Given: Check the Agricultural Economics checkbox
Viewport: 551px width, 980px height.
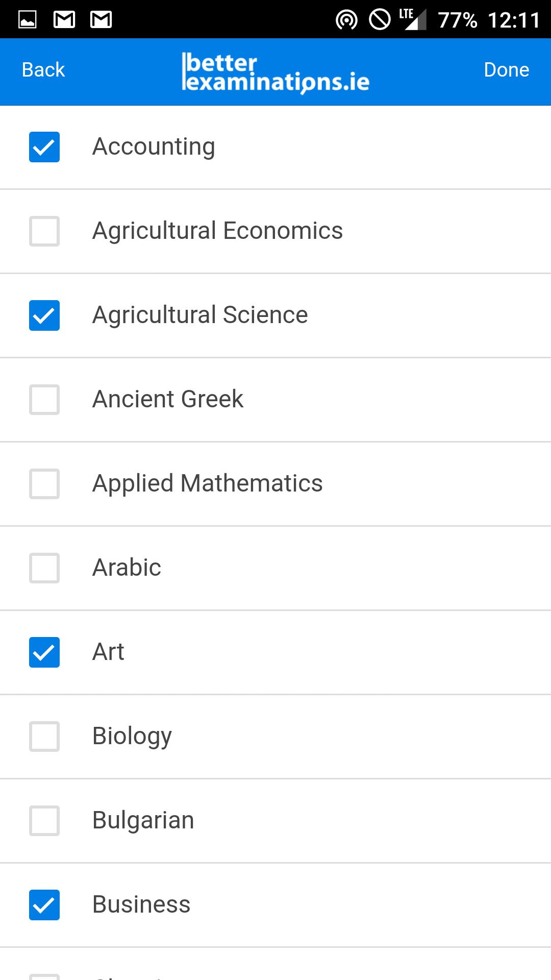Looking at the screenshot, I should [44, 231].
